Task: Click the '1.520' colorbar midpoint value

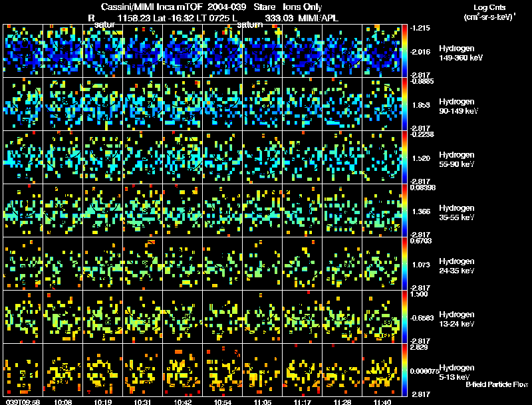Action: (x=421, y=158)
